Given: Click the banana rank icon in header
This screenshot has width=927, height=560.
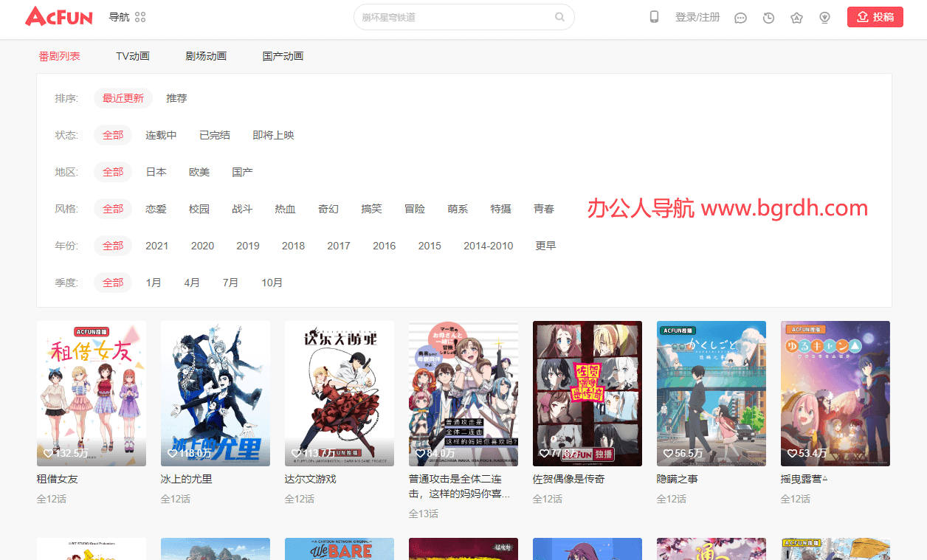Looking at the screenshot, I should 824,17.
